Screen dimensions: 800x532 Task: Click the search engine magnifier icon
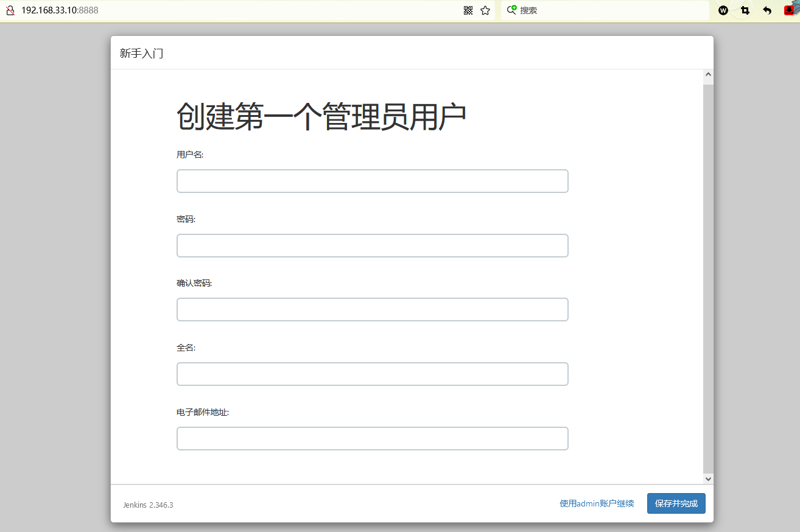click(511, 10)
